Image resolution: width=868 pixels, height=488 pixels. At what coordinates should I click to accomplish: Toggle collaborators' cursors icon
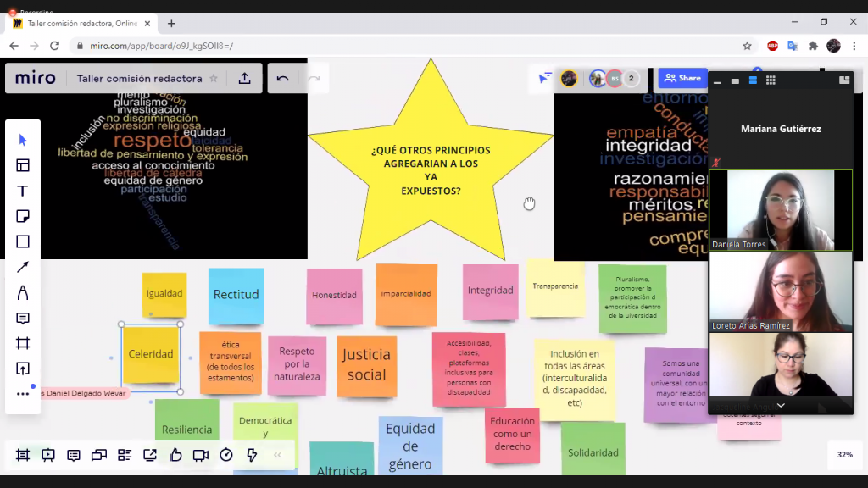pos(545,78)
